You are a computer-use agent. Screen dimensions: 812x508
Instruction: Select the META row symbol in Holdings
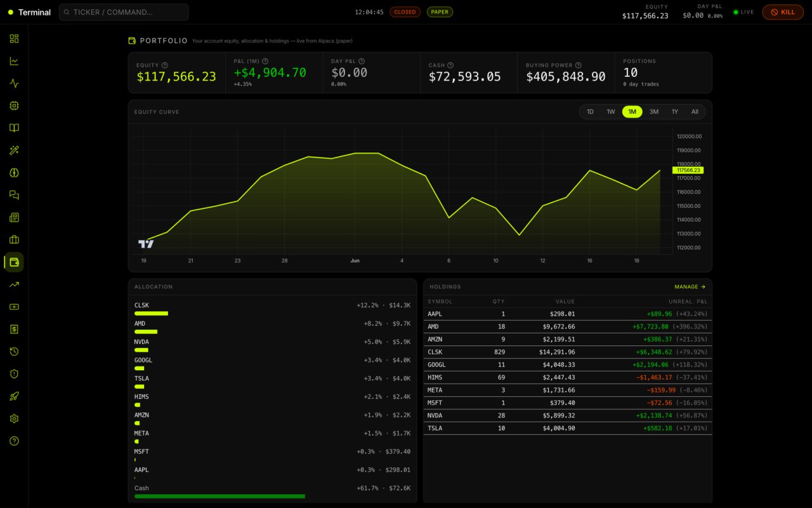[x=435, y=390]
